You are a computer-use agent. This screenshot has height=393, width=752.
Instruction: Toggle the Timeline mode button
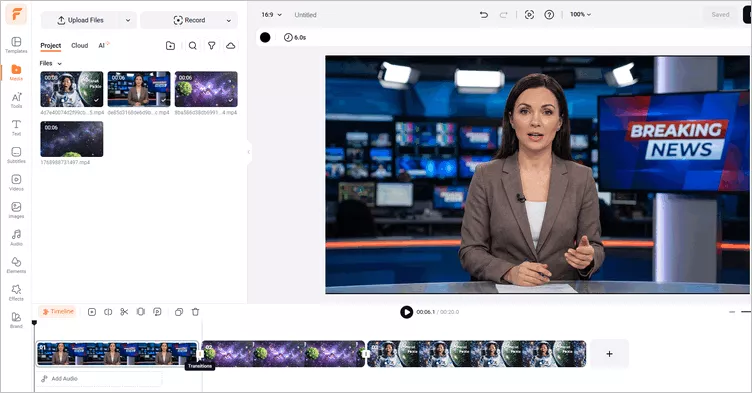[58, 312]
